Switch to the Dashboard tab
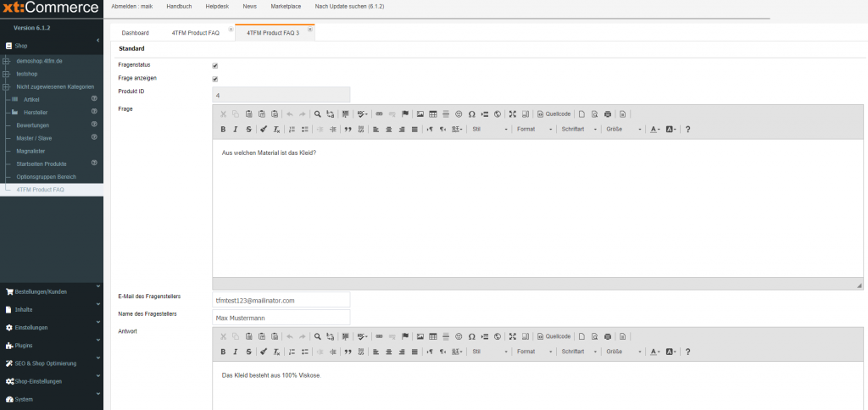 point(135,32)
